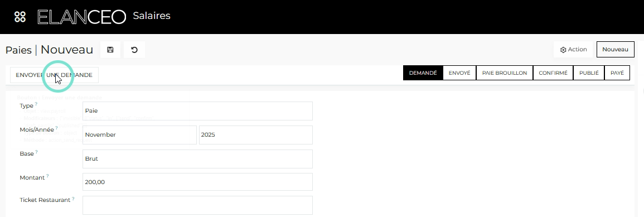Select the Payé status stage
The image size is (644, 217).
[x=617, y=73]
